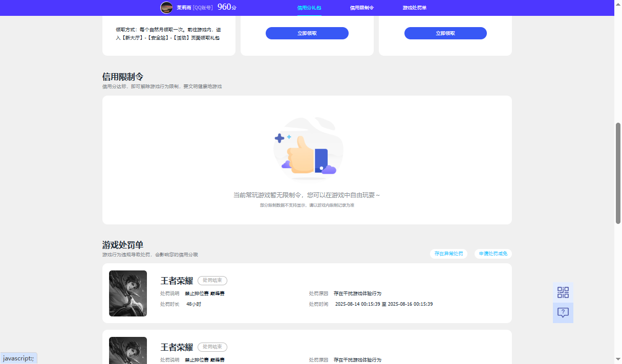The width and height of the screenshot is (622, 364).
Task: Click the javascript:; status bar text
Action: [18, 358]
